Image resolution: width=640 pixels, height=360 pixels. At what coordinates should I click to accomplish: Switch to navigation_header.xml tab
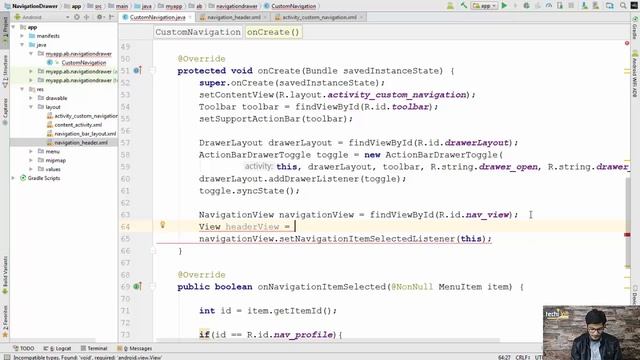coord(233,17)
